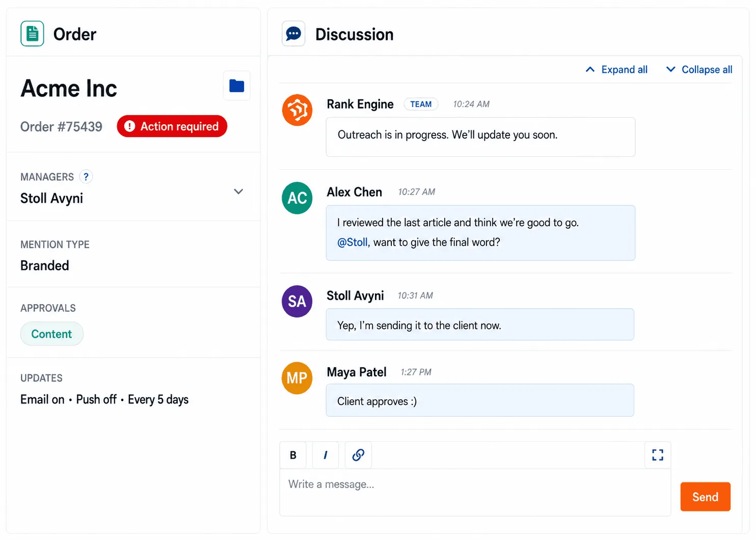
Task: Click the Stoll Avyni name in discussion
Action: [x=355, y=295]
